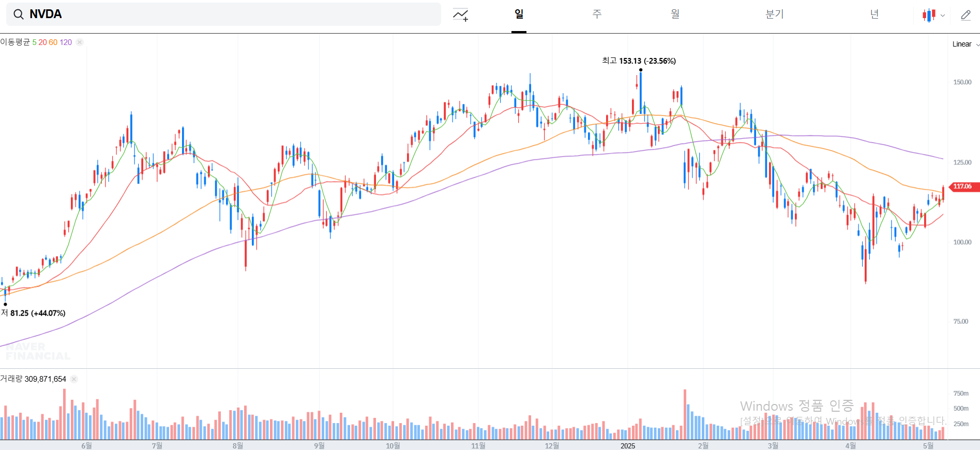
Task: Click the 5-day moving average number
Action: click(x=34, y=42)
